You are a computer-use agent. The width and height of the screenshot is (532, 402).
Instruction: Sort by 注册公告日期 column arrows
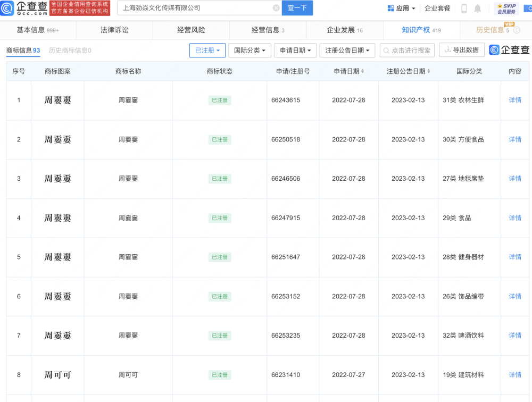(428, 71)
